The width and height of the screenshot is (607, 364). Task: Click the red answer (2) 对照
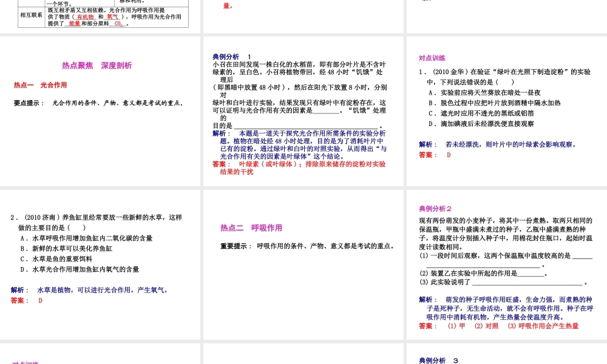coord(487,326)
